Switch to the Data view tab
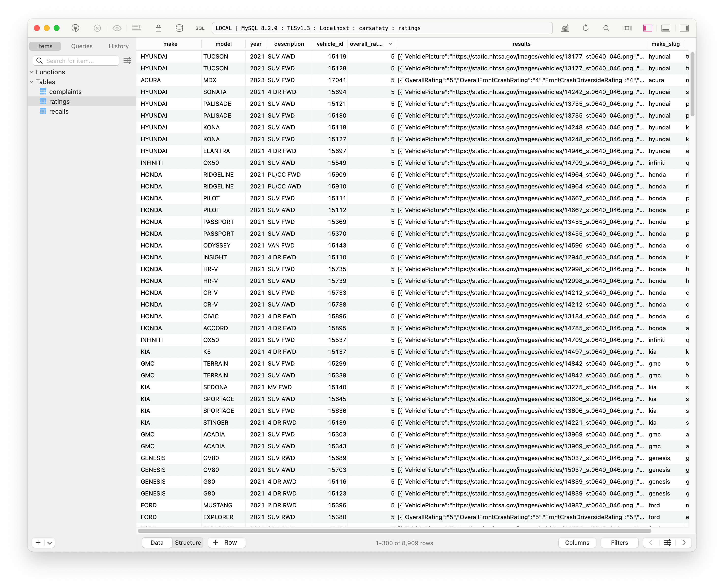Image resolution: width=724 pixels, height=588 pixels. pyautogui.click(x=157, y=542)
